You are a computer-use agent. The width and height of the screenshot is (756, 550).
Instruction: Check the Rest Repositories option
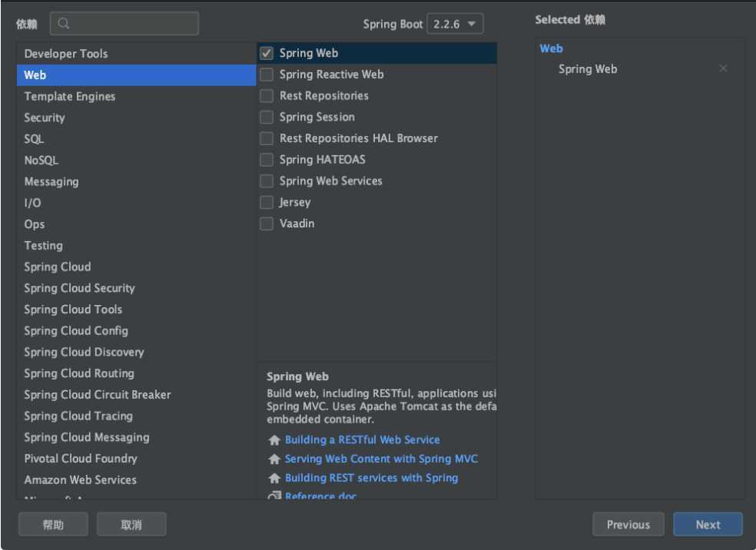click(267, 96)
